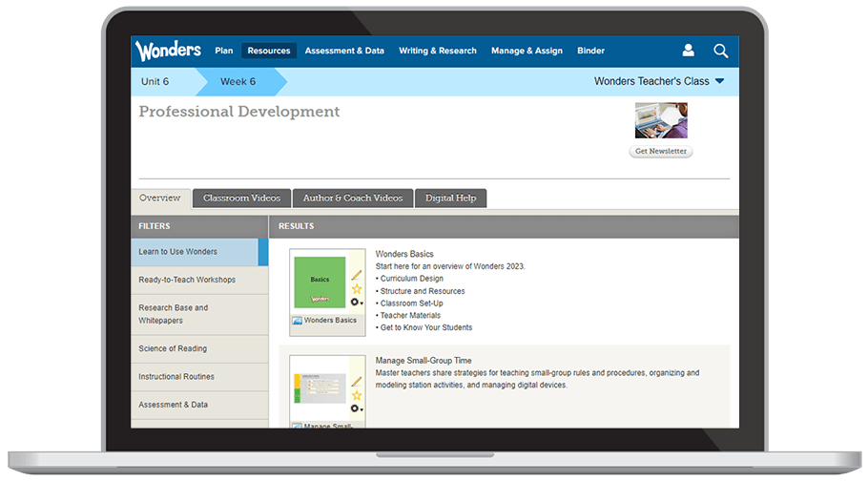
Task: Click the FILTERS panel header
Action: 199,226
